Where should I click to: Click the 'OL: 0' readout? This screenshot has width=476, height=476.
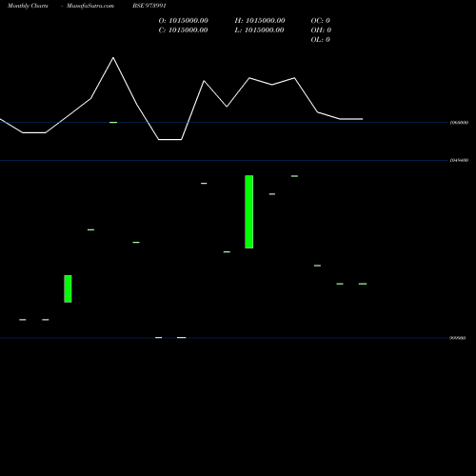click(321, 39)
